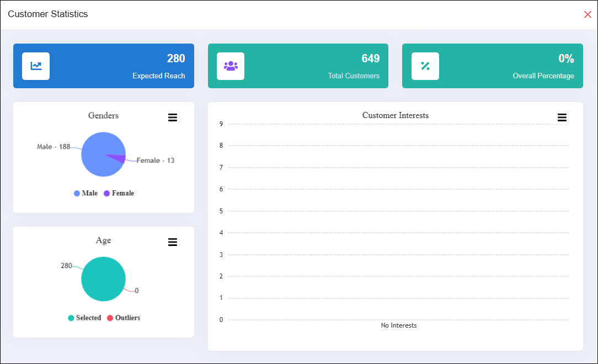Click the Total Customers people icon
Image resolution: width=598 pixels, height=364 pixels.
tap(231, 66)
